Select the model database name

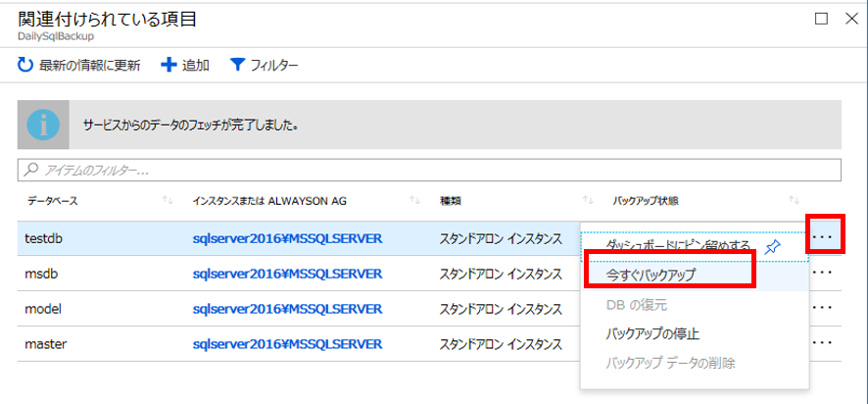[x=43, y=309]
